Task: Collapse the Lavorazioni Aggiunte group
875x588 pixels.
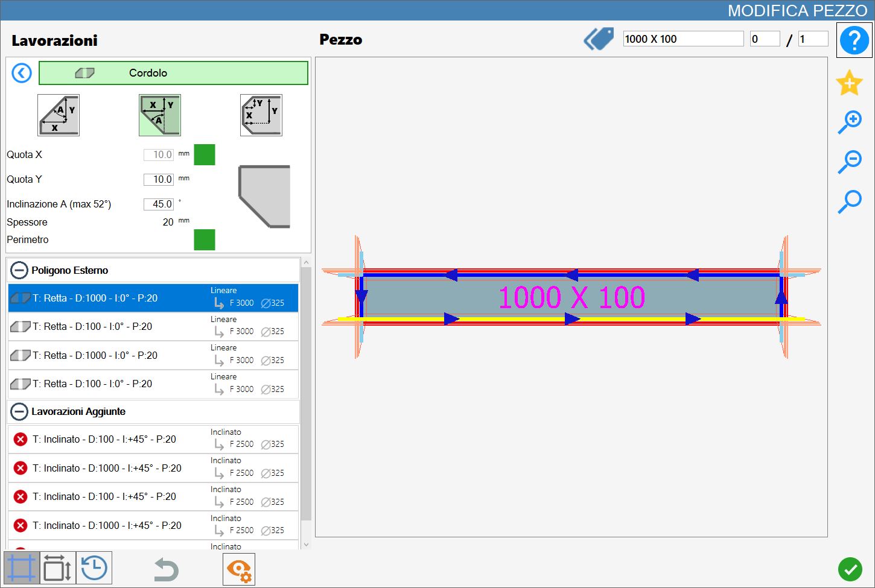Action: 19,411
